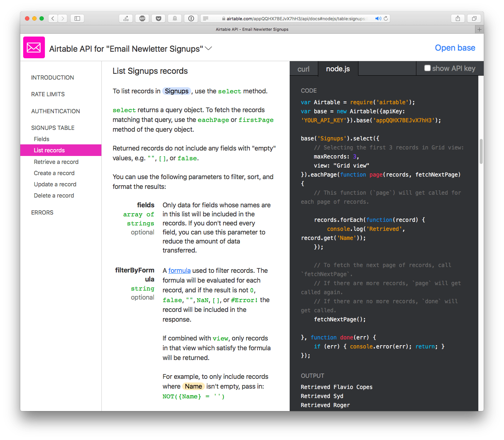This screenshot has width=504, height=440.
Task: Click the base('Signups').select({ code line
Action: (x=340, y=139)
